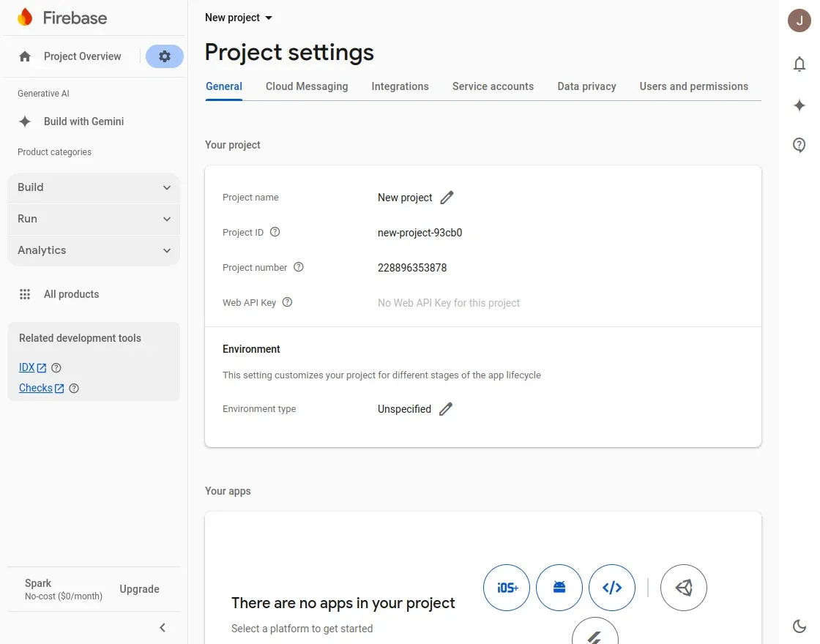Click the Project settings heading

click(x=289, y=52)
